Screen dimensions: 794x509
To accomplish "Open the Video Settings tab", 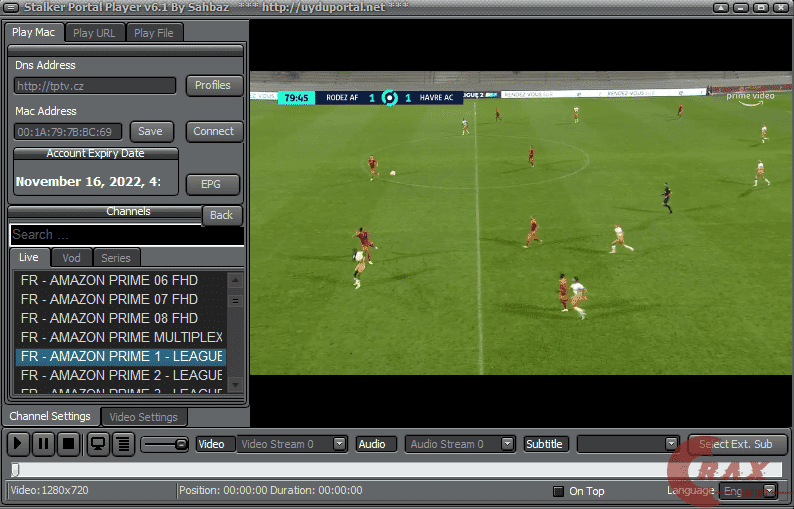I will pos(144,417).
